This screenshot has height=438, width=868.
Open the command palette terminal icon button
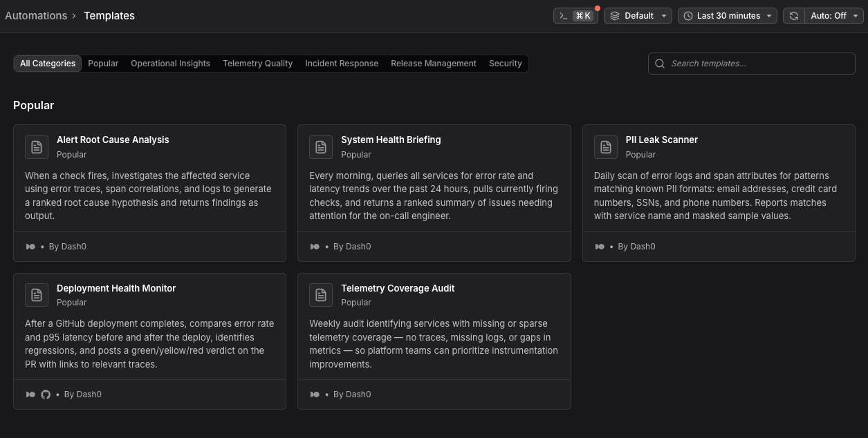(575, 16)
